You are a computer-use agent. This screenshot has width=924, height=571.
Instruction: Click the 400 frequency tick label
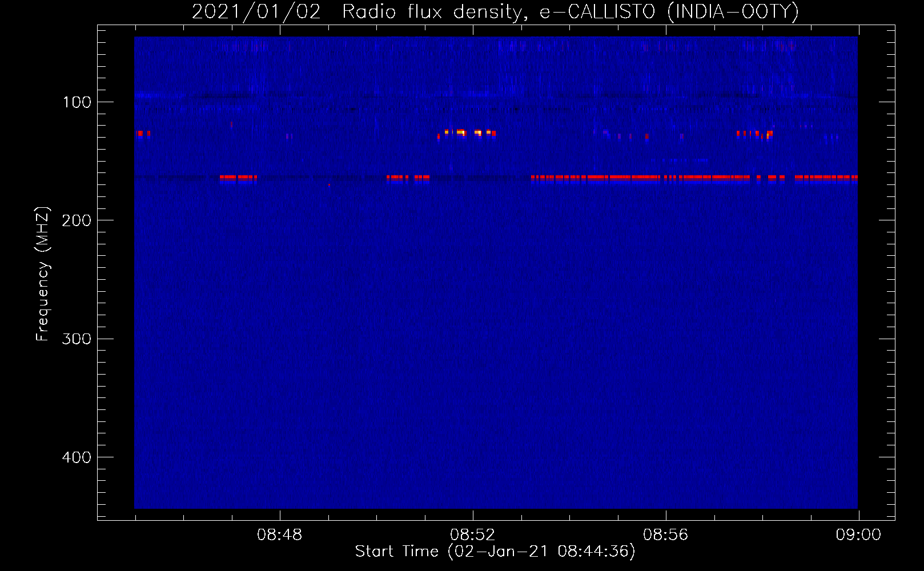coord(77,457)
